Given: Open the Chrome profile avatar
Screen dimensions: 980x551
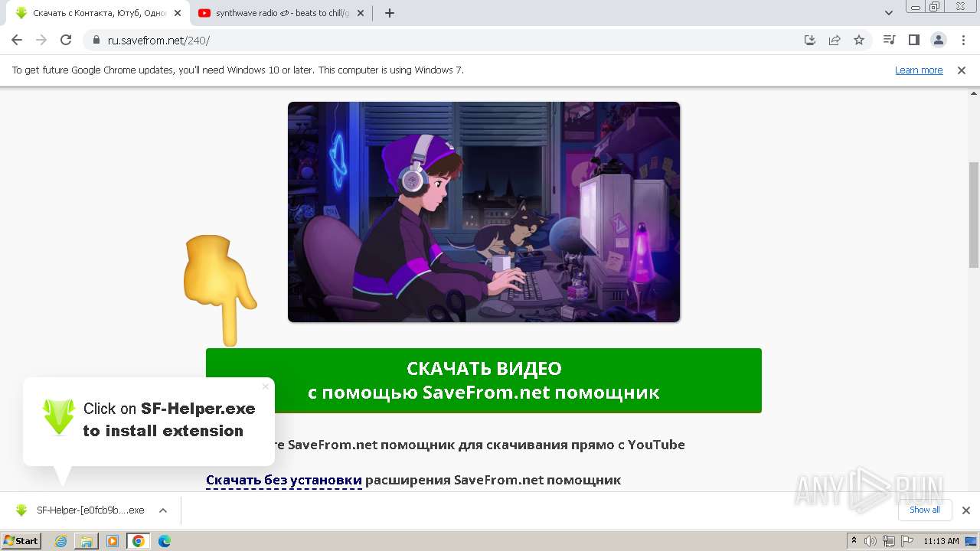Looking at the screenshot, I should 938,40.
